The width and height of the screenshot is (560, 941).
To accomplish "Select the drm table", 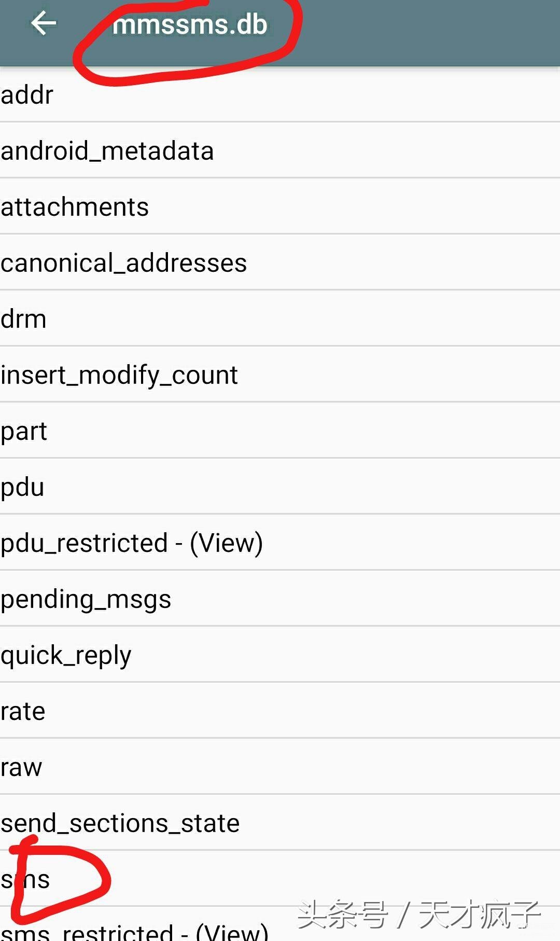I will pyautogui.click(x=280, y=319).
